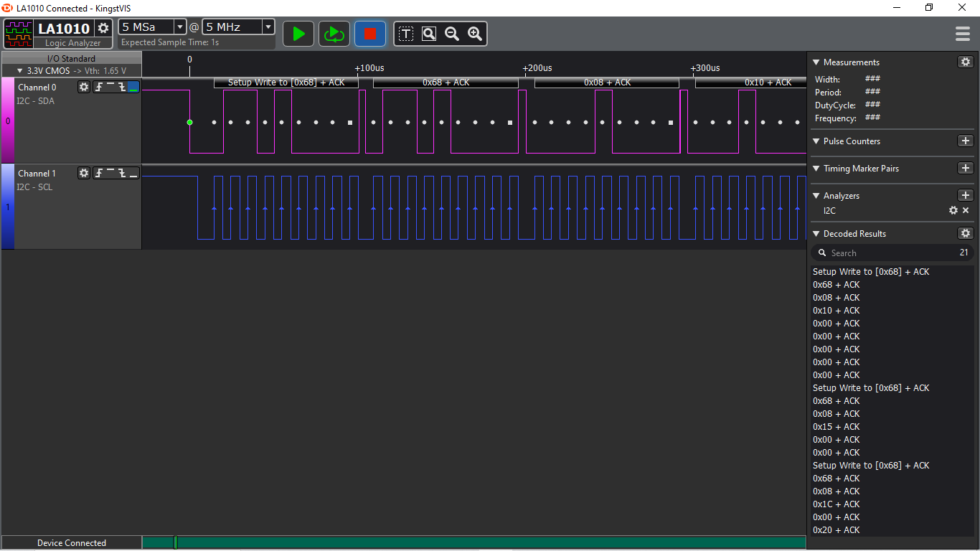Select the text cursor selection tool
This screenshot has width=980, height=551.
(406, 34)
